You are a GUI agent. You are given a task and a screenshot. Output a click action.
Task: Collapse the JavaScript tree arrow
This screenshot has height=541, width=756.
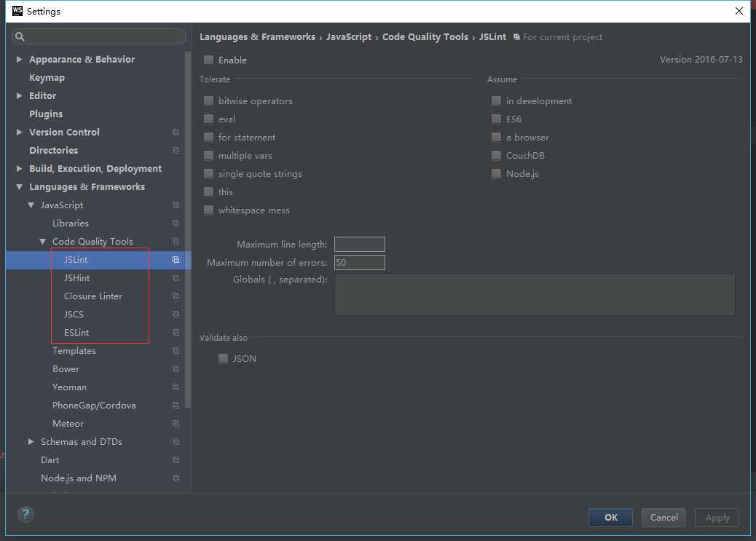click(x=31, y=205)
